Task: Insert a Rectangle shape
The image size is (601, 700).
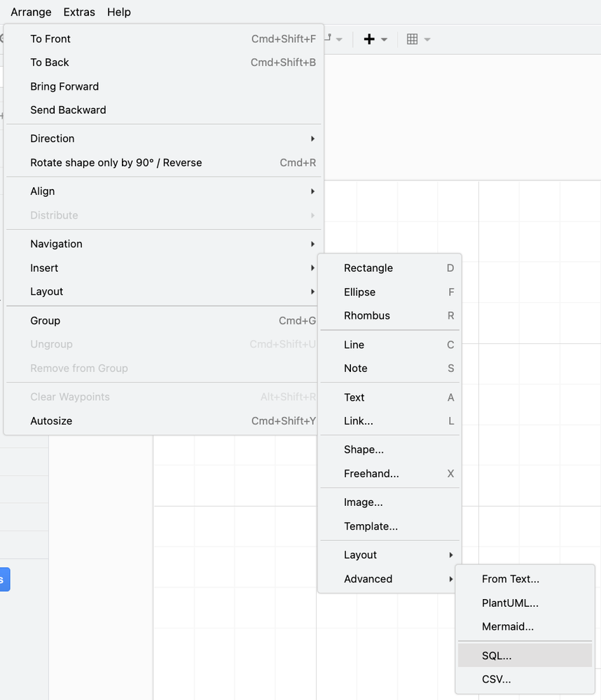Action: [x=389, y=268]
